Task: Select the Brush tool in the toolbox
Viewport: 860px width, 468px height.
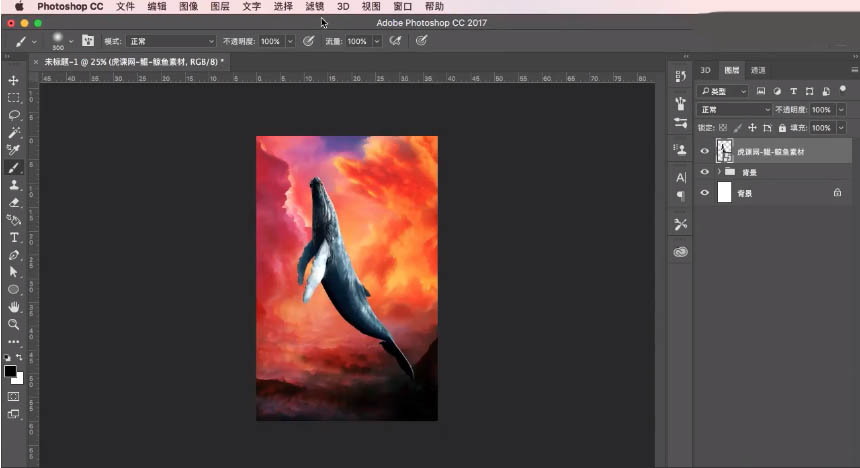Action: pos(14,167)
